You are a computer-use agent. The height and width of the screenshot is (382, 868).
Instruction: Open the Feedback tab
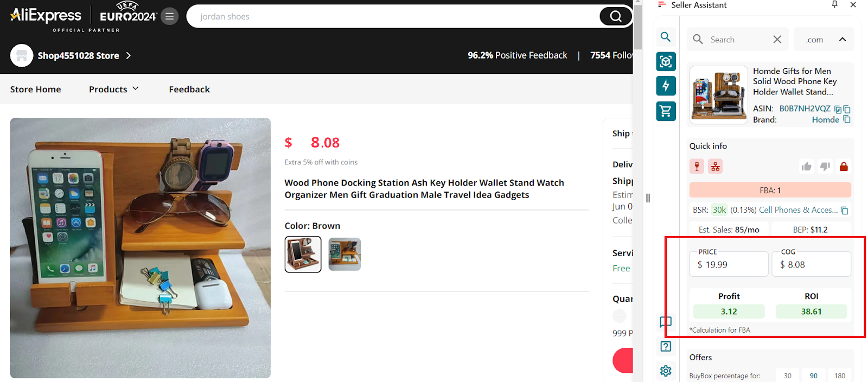(x=189, y=89)
